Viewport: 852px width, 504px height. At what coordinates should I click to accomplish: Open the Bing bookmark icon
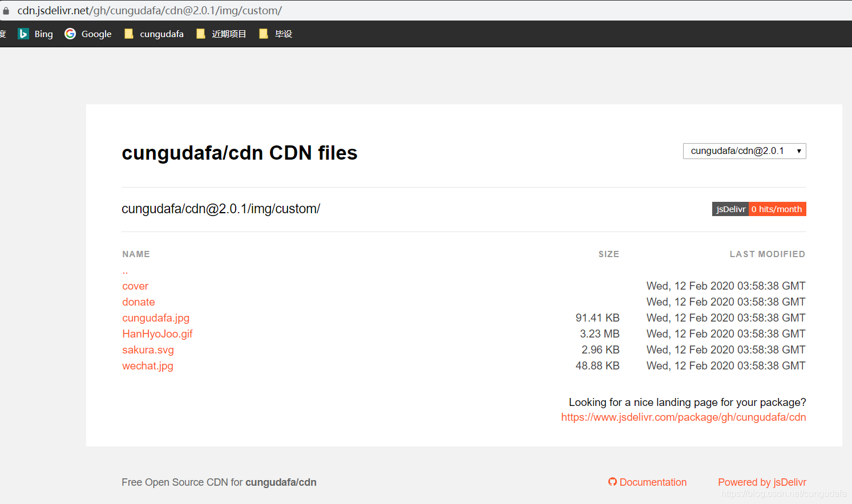tap(23, 34)
